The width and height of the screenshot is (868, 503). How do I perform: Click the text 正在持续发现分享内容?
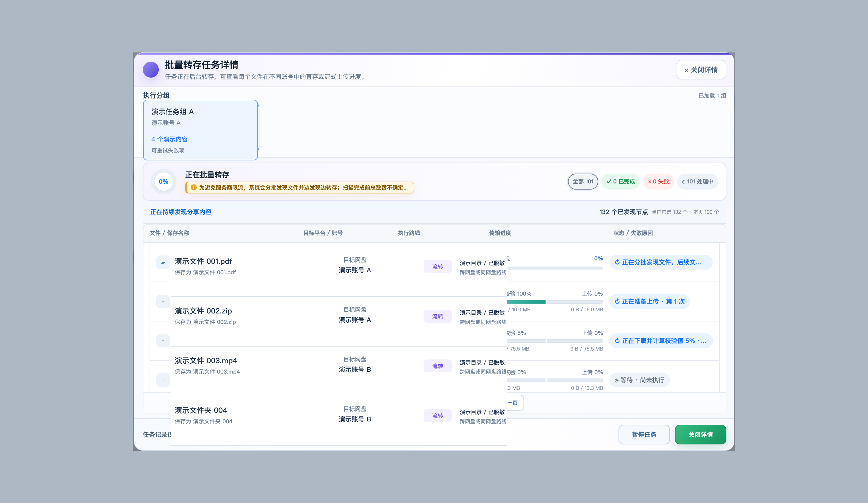click(x=181, y=212)
